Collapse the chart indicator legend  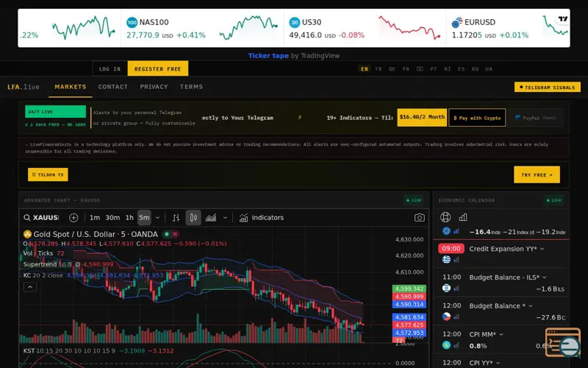30,287
